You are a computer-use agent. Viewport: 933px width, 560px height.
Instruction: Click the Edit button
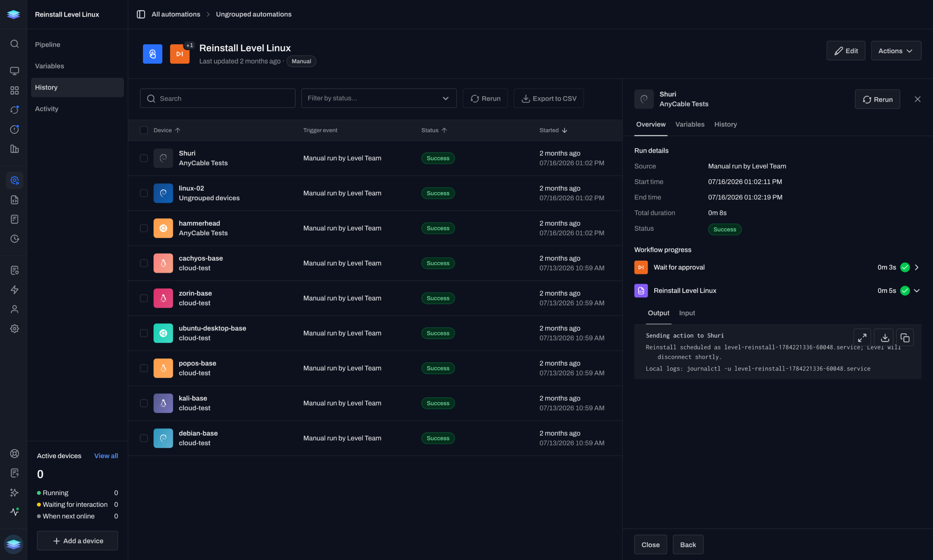(x=846, y=51)
